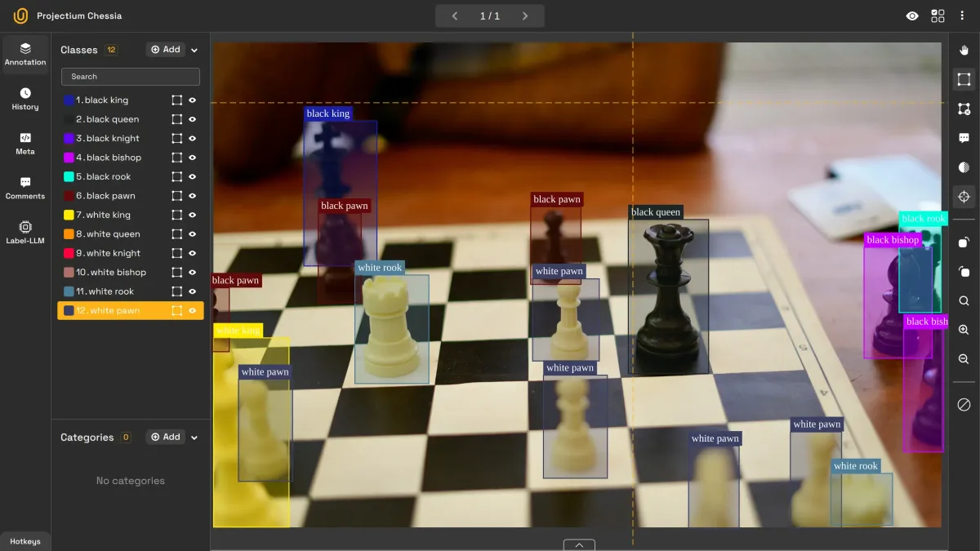This screenshot has width=980, height=551.
Task: Click the Projectium logo icon
Action: click(x=21, y=16)
